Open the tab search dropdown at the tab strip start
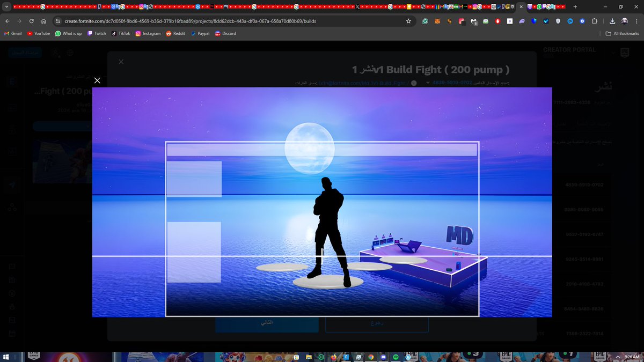644x362 pixels. point(6,7)
